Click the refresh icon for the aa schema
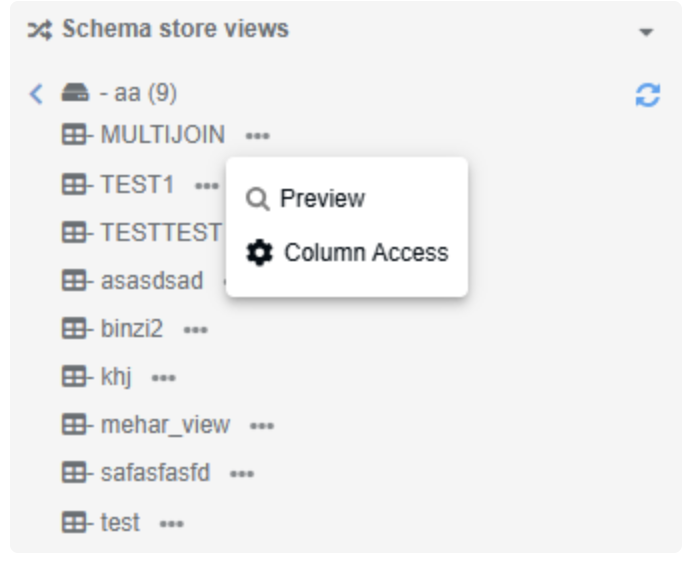This screenshot has height=568, width=692. pos(648,95)
